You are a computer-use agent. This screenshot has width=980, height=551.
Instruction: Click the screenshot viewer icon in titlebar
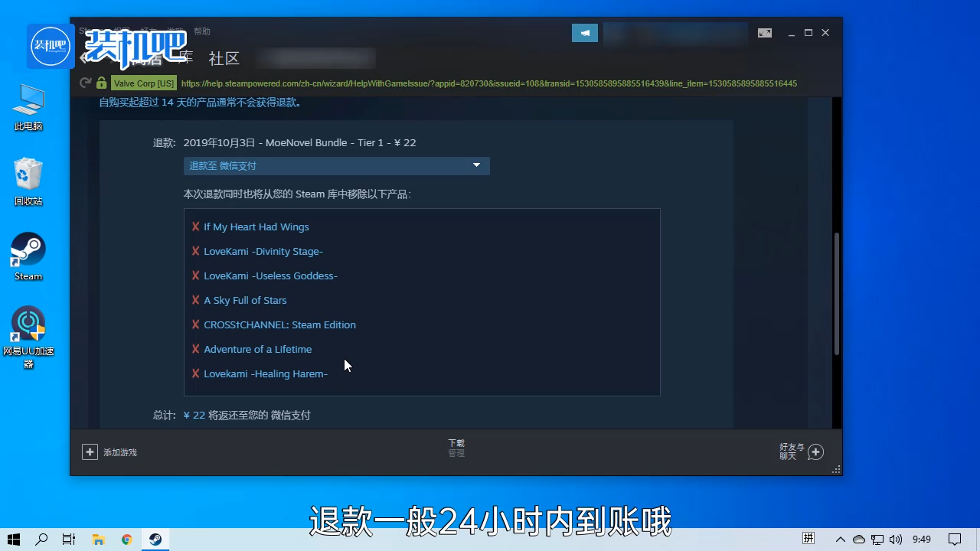pos(764,33)
